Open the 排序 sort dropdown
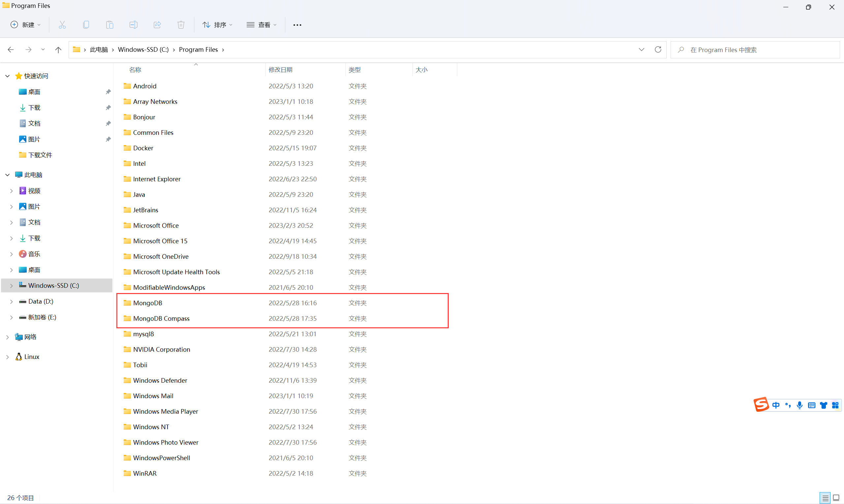Screen dimensions: 844x504 coord(217,25)
